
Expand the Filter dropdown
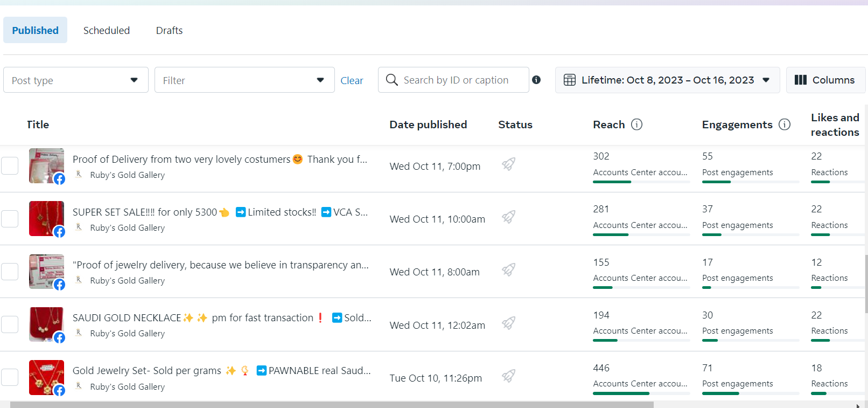pyautogui.click(x=244, y=80)
